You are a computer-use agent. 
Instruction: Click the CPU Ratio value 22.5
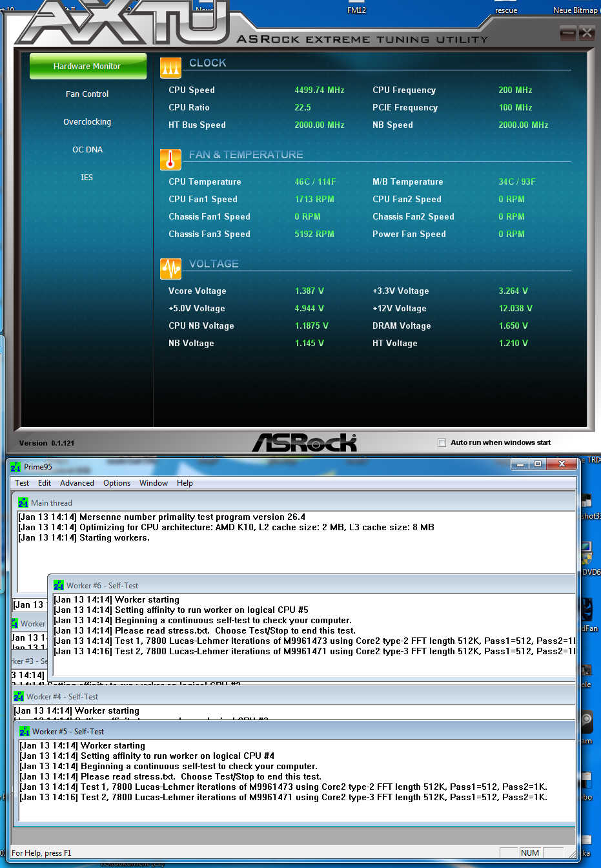[x=303, y=107]
